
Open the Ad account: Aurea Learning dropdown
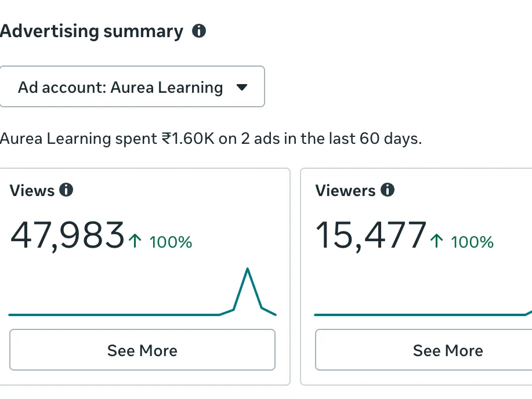pos(132,86)
